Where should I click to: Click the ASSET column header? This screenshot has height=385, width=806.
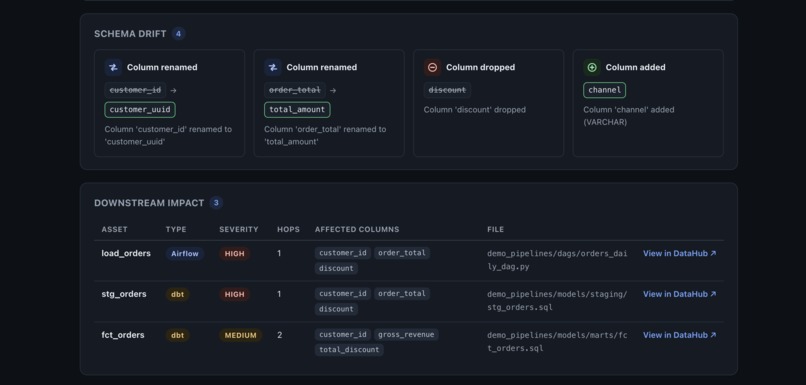[x=114, y=230]
